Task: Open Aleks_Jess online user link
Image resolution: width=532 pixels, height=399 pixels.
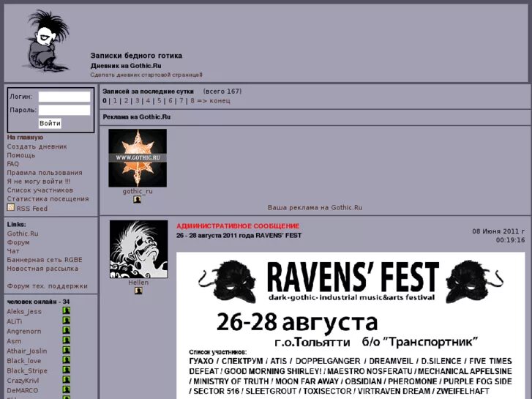Action: coord(24,311)
